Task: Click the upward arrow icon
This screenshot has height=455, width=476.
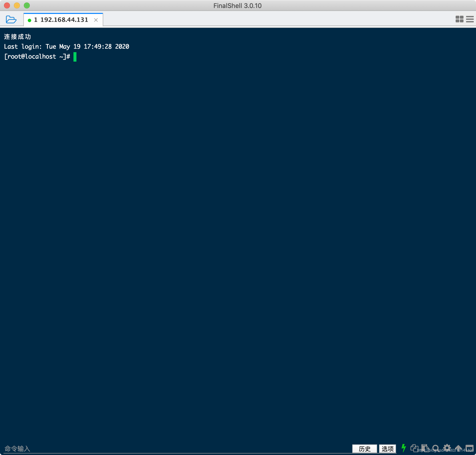Action: click(458, 448)
